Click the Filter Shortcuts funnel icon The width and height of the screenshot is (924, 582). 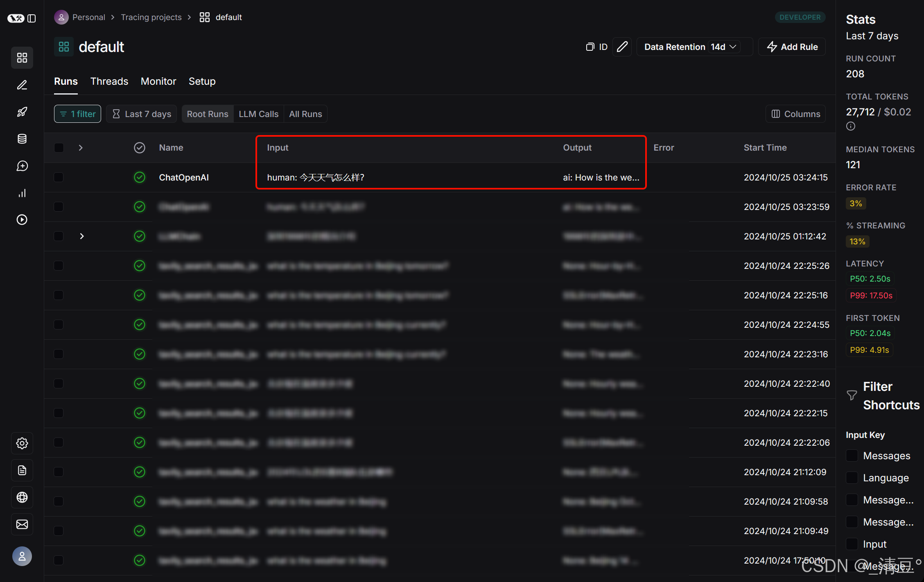[852, 395]
